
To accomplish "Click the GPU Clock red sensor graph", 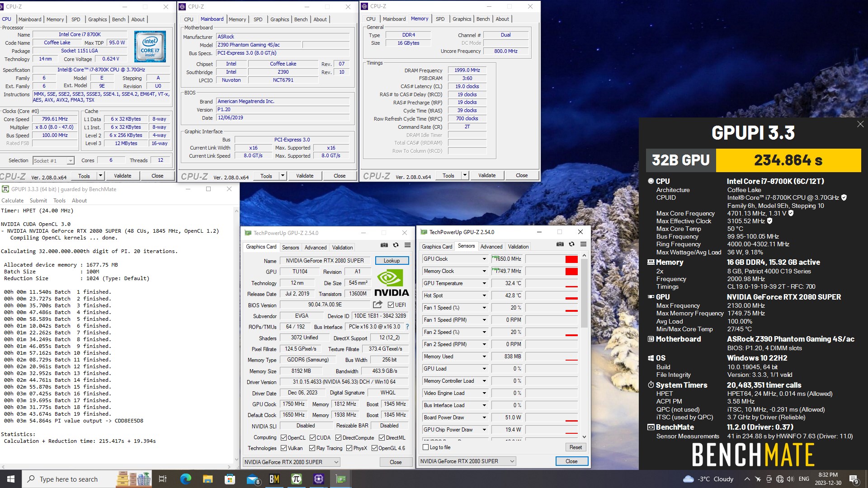I will [x=552, y=259].
